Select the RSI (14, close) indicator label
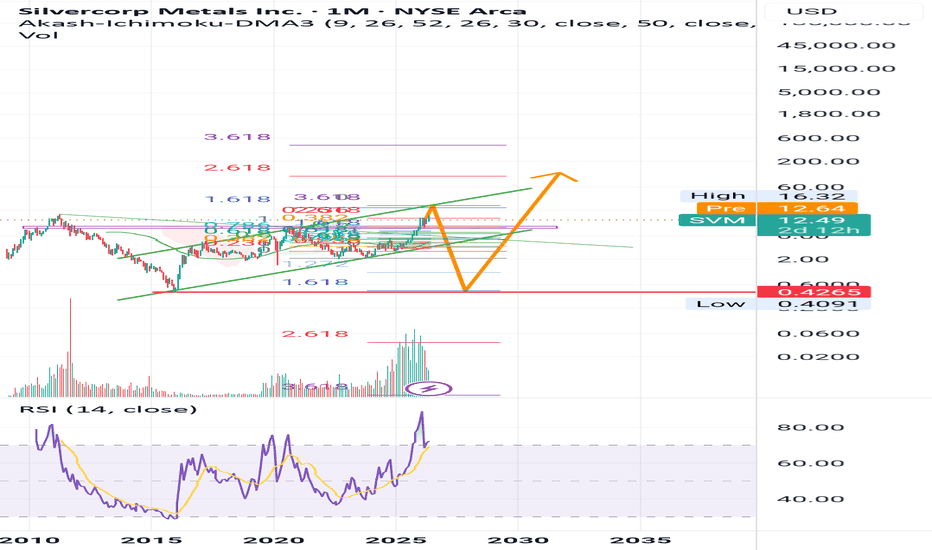The width and height of the screenshot is (932, 550). pos(108,409)
